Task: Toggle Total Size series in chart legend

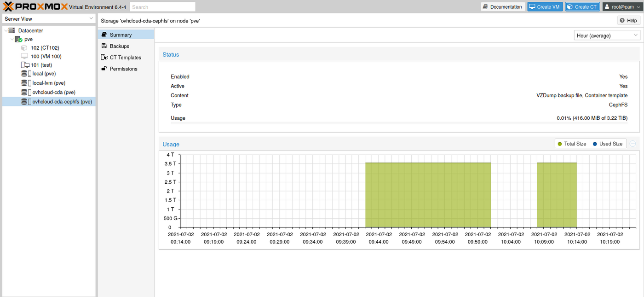Action: [x=572, y=144]
